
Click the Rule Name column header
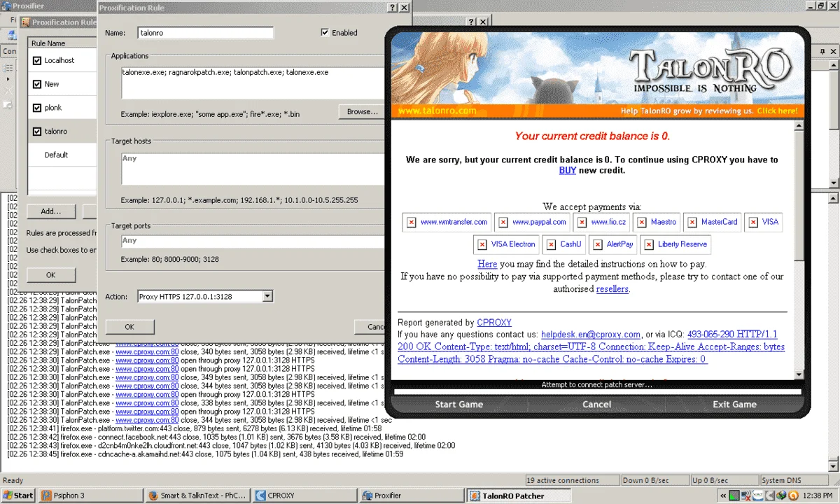[x=63, y=43]
